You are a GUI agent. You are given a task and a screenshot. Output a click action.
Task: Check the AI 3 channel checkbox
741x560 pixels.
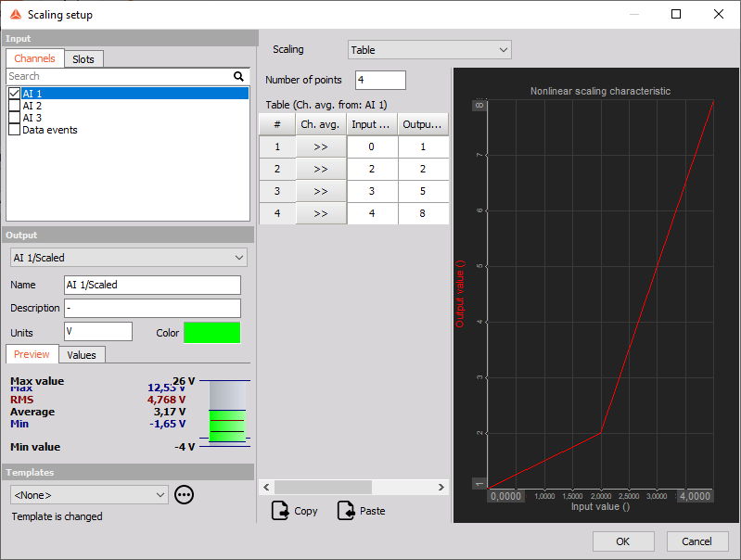point(14,118)
